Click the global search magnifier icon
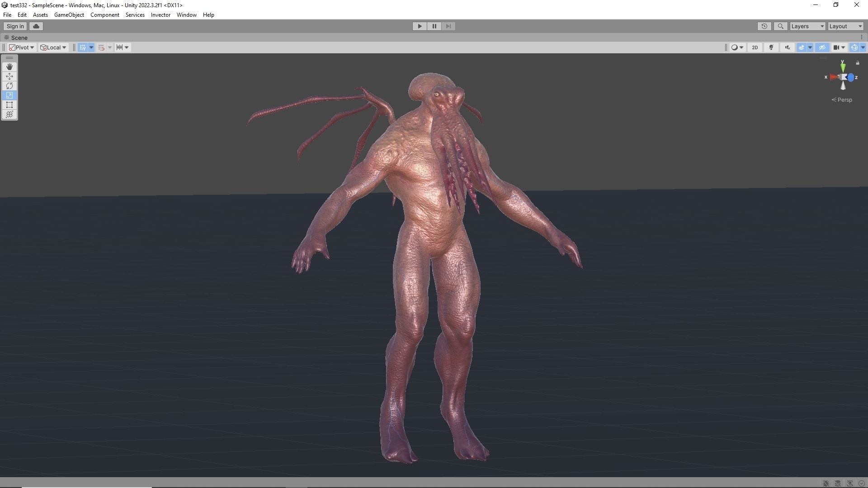Viewport: 868px width, 488px height. [780, 26]
